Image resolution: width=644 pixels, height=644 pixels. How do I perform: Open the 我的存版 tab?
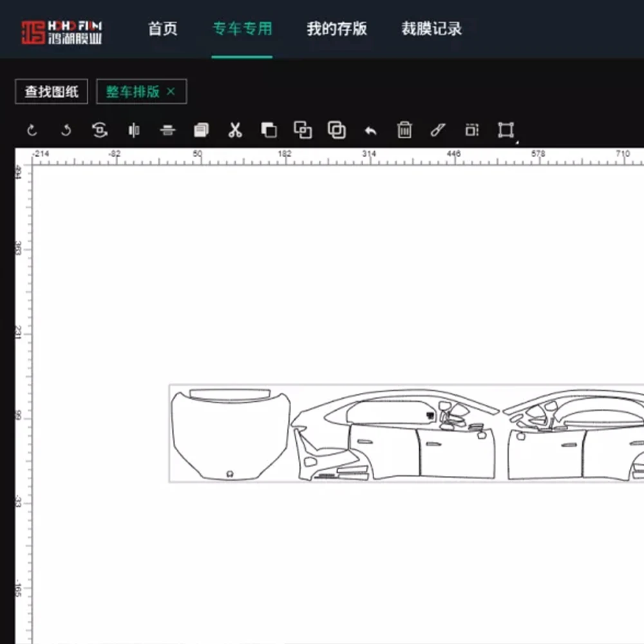pyautogui.click(x=336, y=29)
